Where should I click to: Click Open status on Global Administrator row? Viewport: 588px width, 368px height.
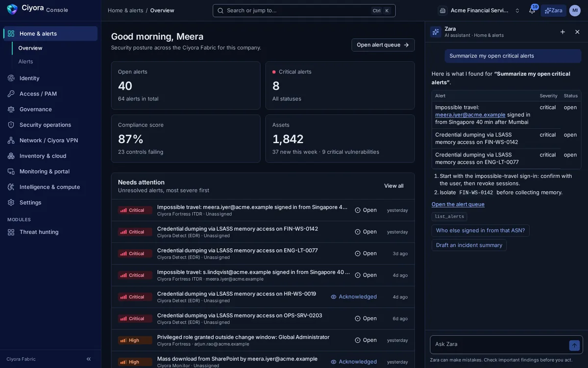click(366, 340)
